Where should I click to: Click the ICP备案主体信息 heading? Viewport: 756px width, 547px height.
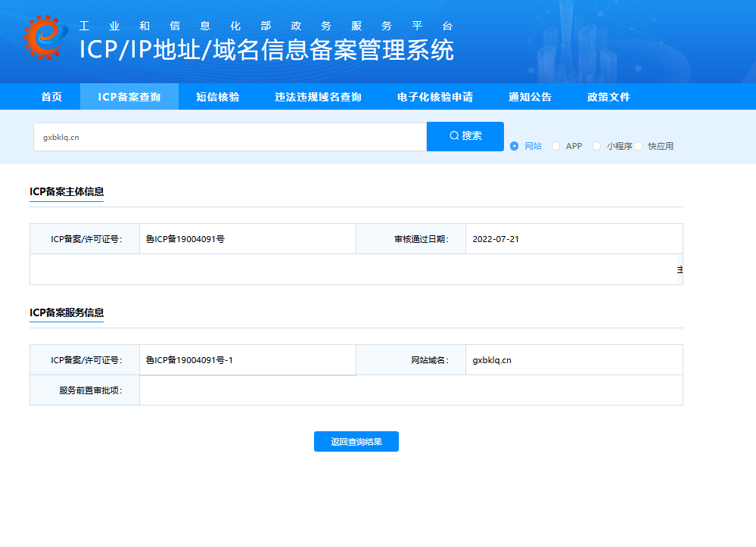pos(67,192)
